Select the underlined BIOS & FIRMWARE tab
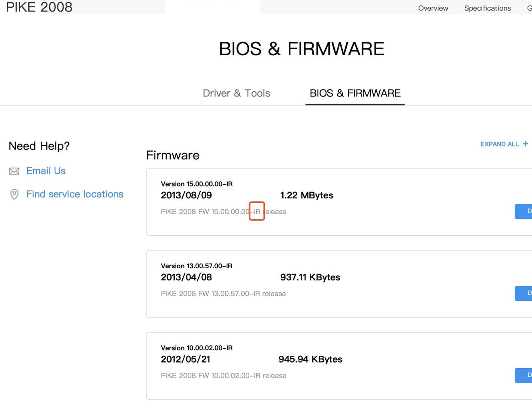 pyautogui.click(x=355, y=93)
